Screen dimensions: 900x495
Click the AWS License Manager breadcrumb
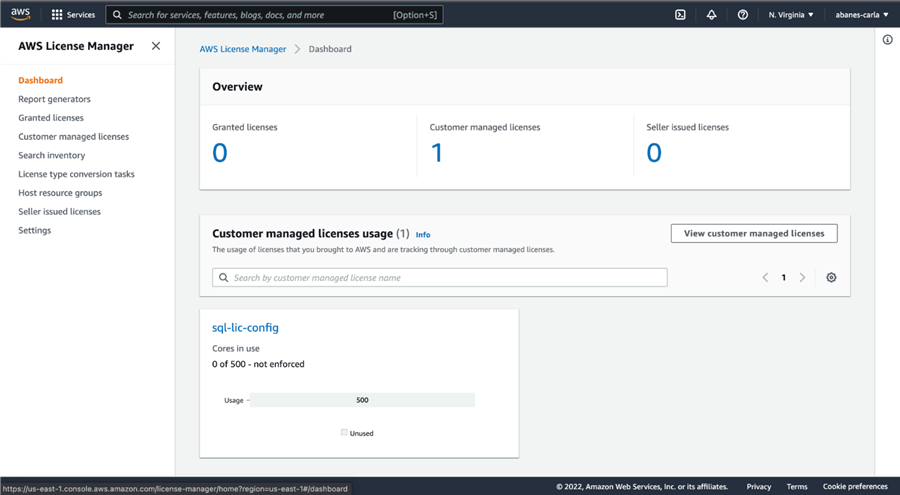coord(243,49)
